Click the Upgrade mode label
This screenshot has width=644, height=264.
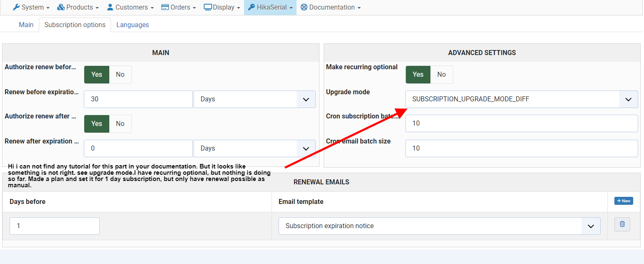348,92
